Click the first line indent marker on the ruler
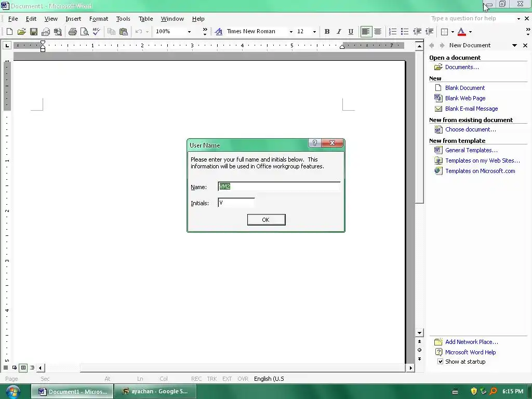The width and height of the screenshot is (532, 399). 43,43
